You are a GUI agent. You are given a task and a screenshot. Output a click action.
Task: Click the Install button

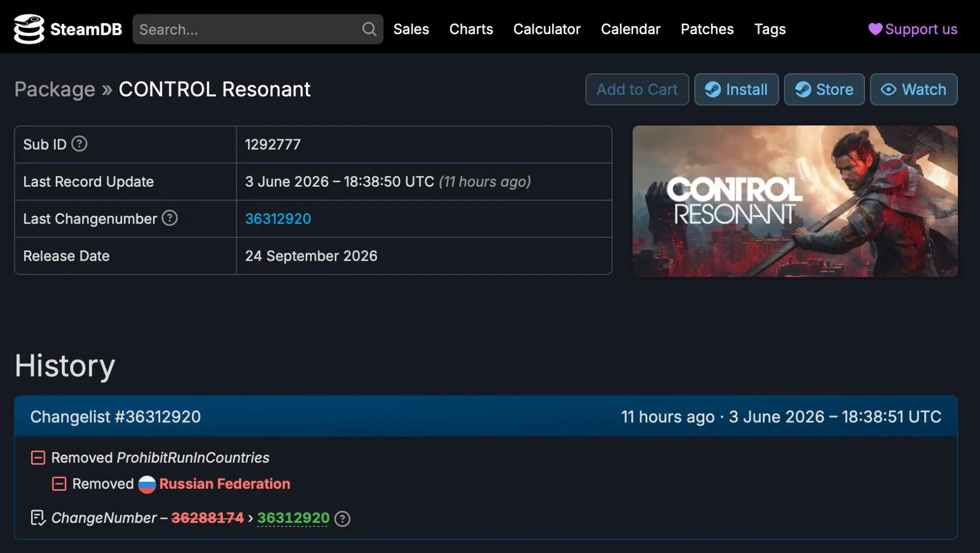tap(737, 89)
